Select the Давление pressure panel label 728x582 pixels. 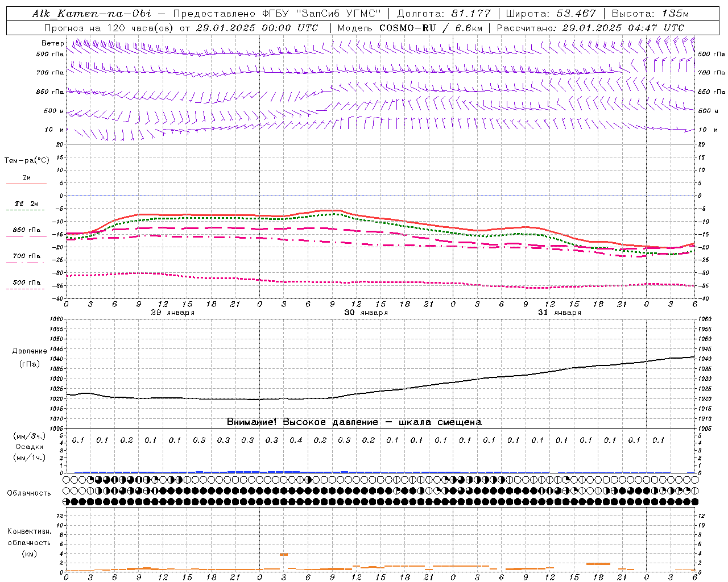30,351
